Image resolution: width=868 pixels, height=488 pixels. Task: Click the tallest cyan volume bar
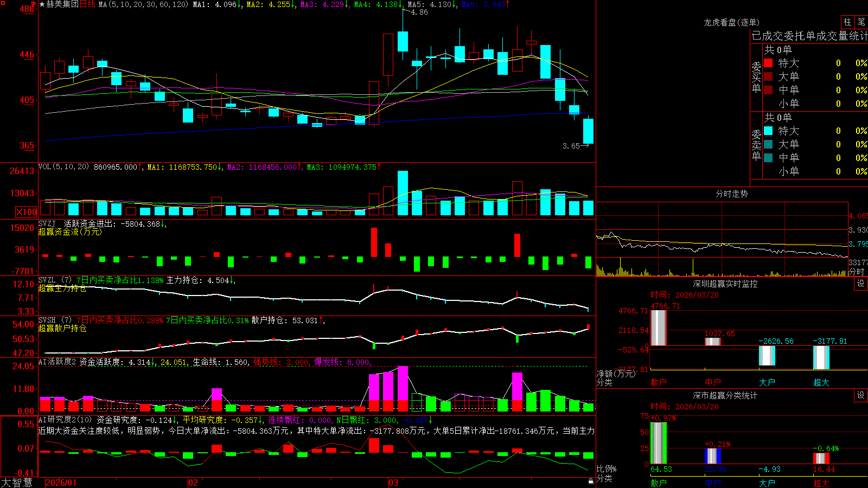click(x=403, y=193)
